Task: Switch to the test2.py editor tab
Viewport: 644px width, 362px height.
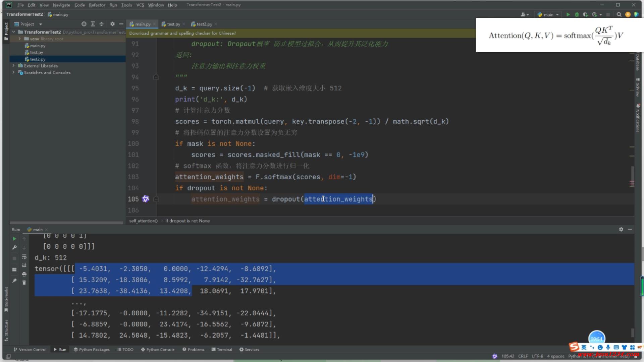Action: click(204, 24)
